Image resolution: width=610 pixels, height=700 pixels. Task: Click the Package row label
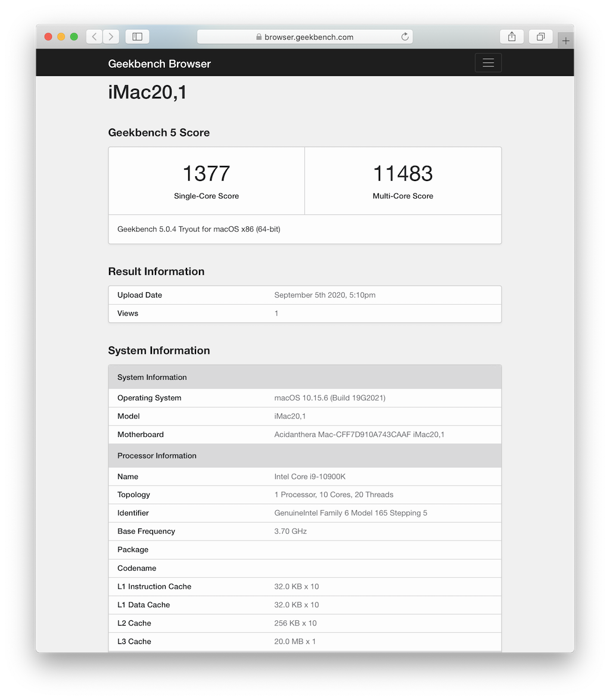[133, 549]
